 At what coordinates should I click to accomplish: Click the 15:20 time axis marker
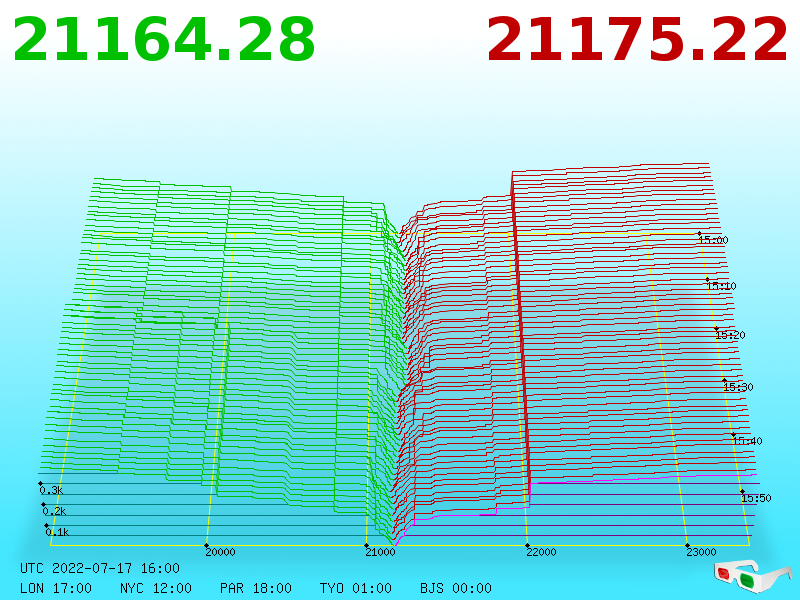pyautogui.click(x=731, y=335)
